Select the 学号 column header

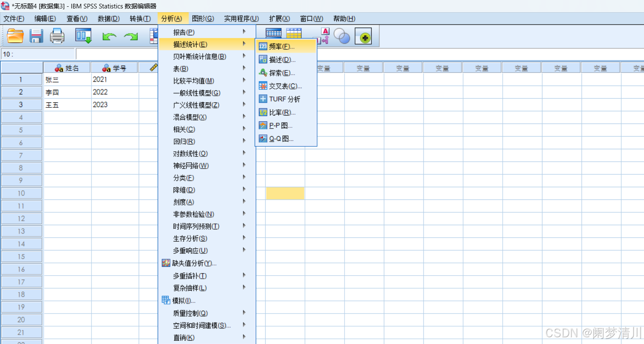[x=115, y=68]
